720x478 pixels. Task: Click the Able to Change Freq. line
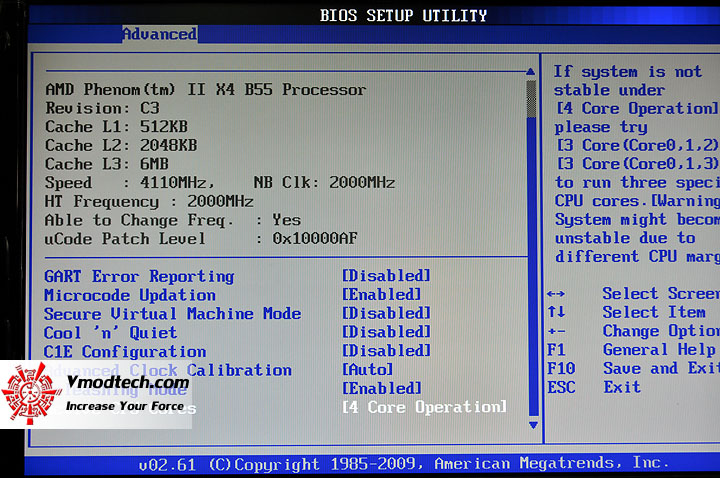pos(173,220)
